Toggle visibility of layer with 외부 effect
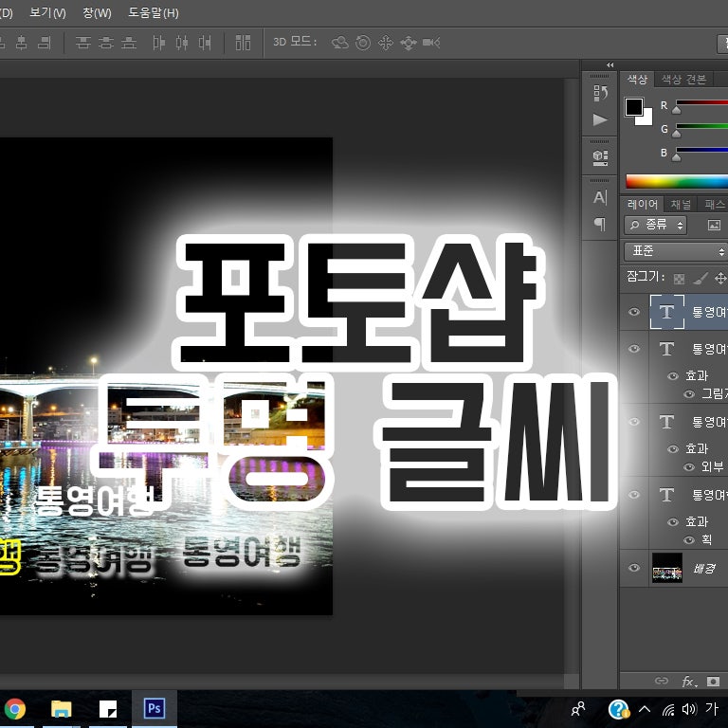The height and width of the screenshot is (728, 728). pyautogui.click(x=634, y=422)
